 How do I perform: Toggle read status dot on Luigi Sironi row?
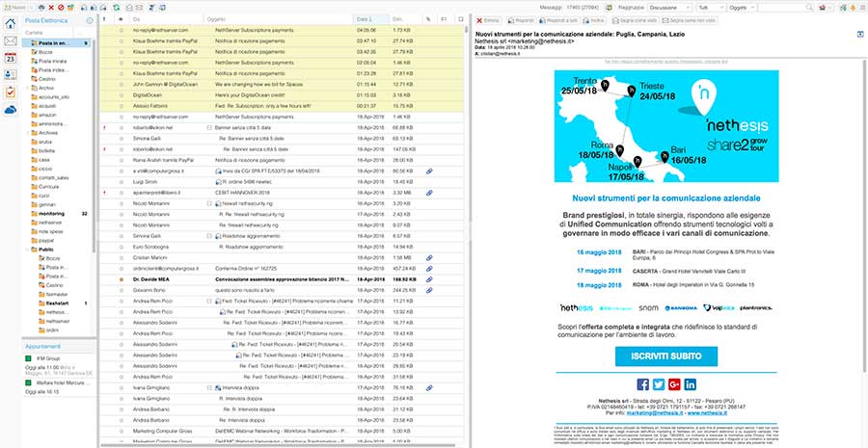(x=122, y=182)
